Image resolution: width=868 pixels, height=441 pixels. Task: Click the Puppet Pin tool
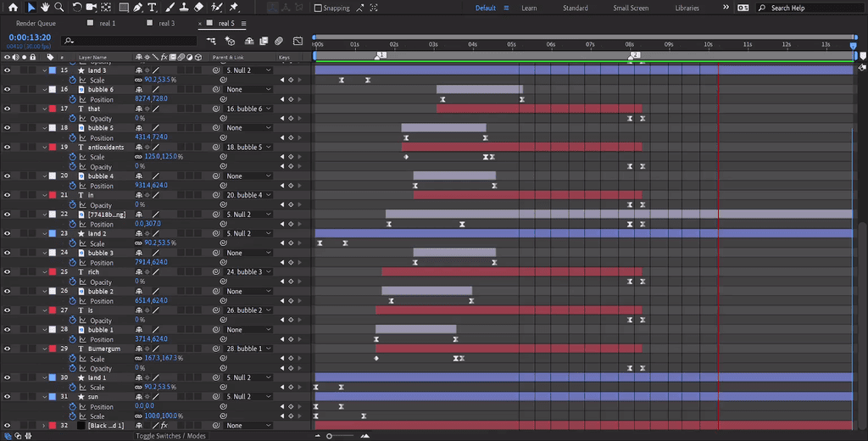click(x=233, y=8)
